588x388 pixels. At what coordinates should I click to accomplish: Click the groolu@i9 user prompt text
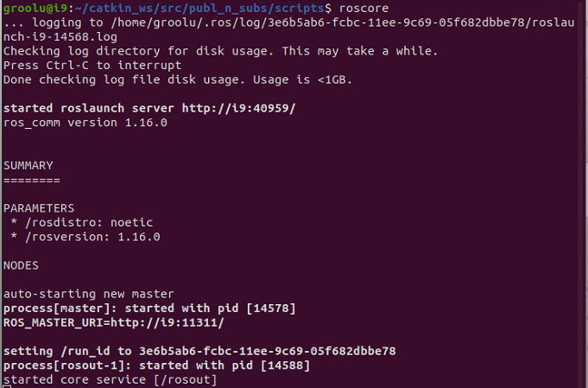tap(29, 8)
